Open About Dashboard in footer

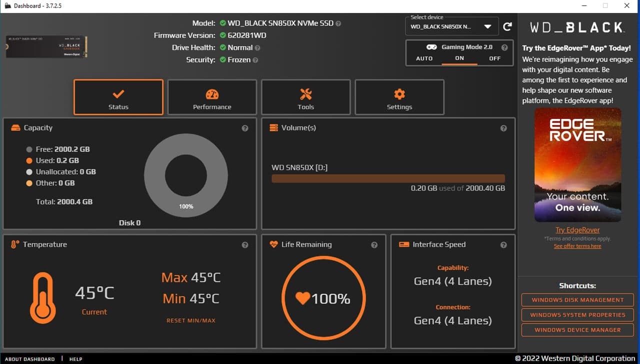click(29, 359)
